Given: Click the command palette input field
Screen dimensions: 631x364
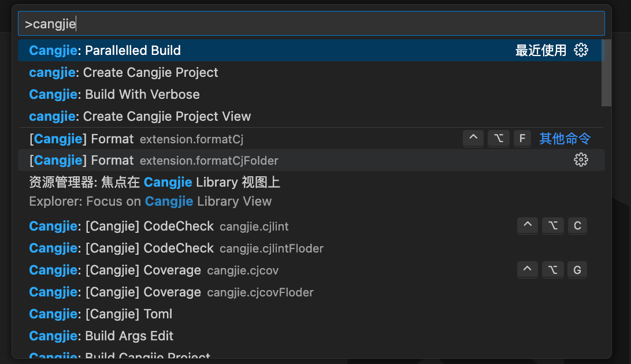Looking at the screenshot, I should 311,24.
